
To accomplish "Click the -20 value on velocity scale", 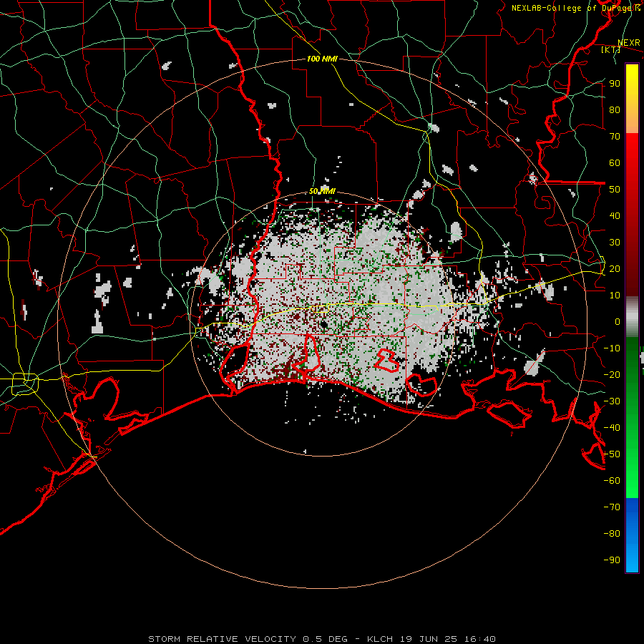I will coord(612,374).
